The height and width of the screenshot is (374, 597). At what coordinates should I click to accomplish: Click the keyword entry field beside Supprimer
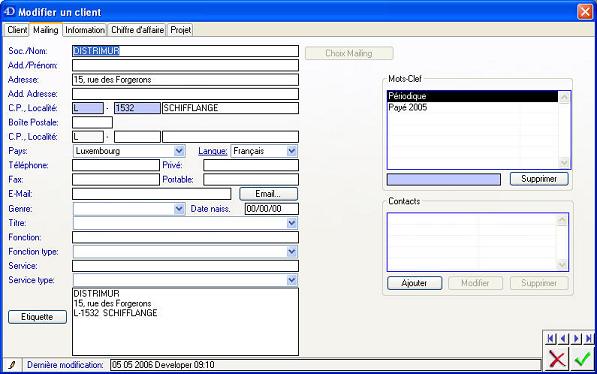click(x=444, y=179)
